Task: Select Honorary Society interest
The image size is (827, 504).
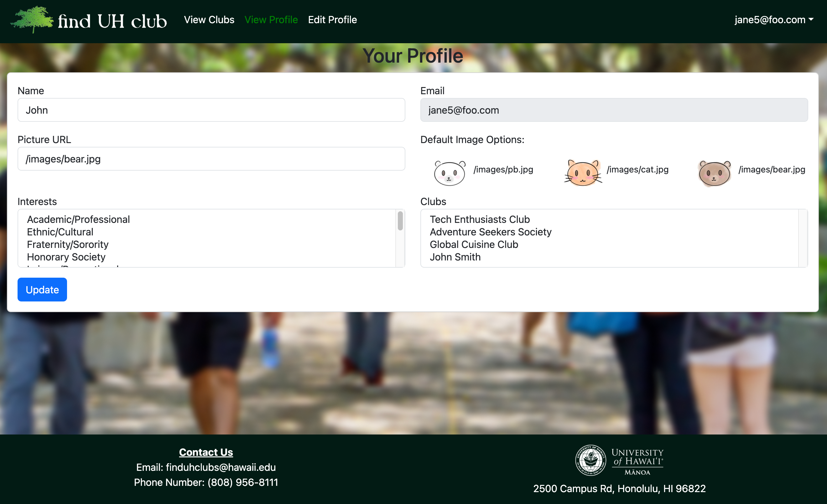Action: [x=206, y=257]
